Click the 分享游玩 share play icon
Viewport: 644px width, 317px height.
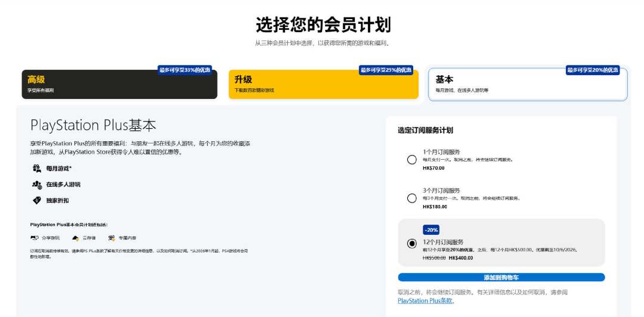tap(35, 238)
